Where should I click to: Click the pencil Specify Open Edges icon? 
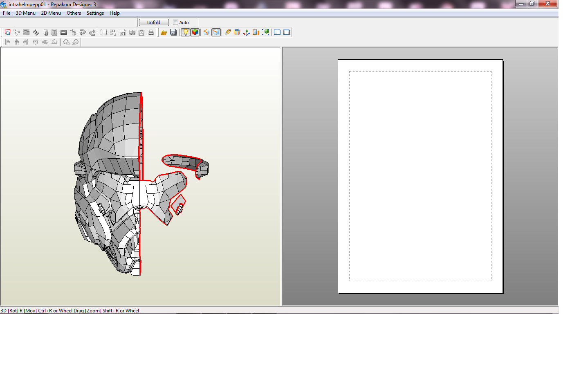click(x=228, y=32)
